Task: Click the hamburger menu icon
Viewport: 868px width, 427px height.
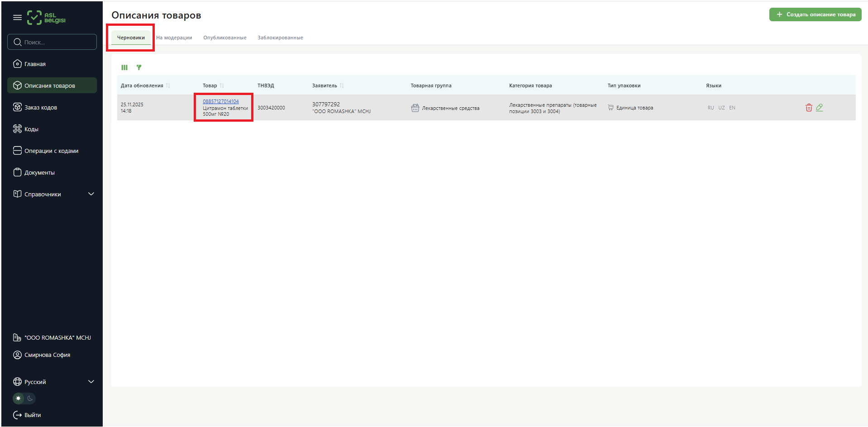Action: (17, 18)
